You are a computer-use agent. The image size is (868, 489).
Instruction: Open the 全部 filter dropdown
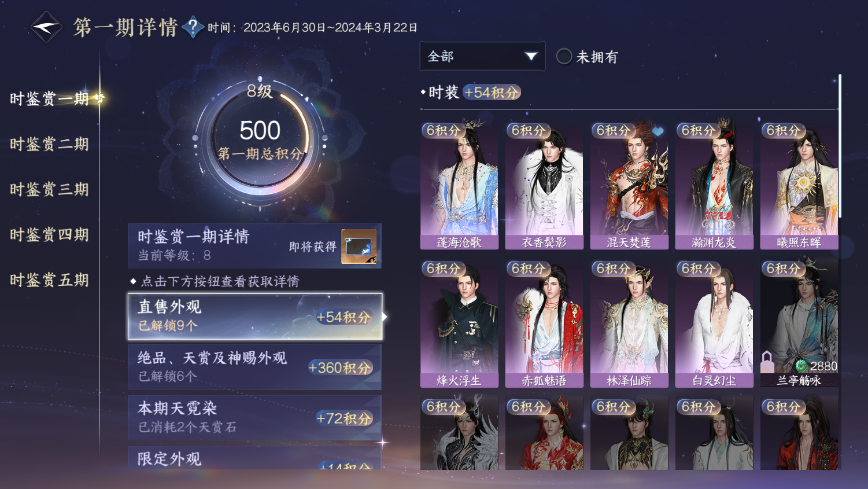coord(482,56)
